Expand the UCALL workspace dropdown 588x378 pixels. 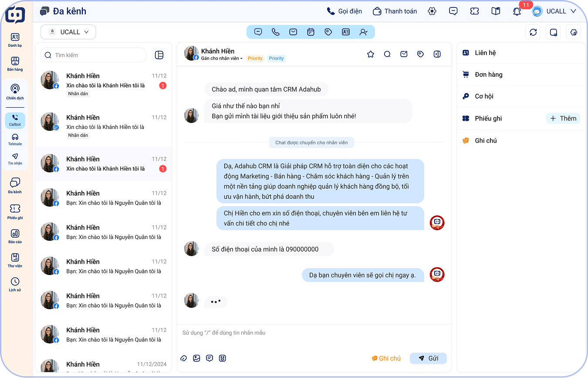(x=68, y=32)
